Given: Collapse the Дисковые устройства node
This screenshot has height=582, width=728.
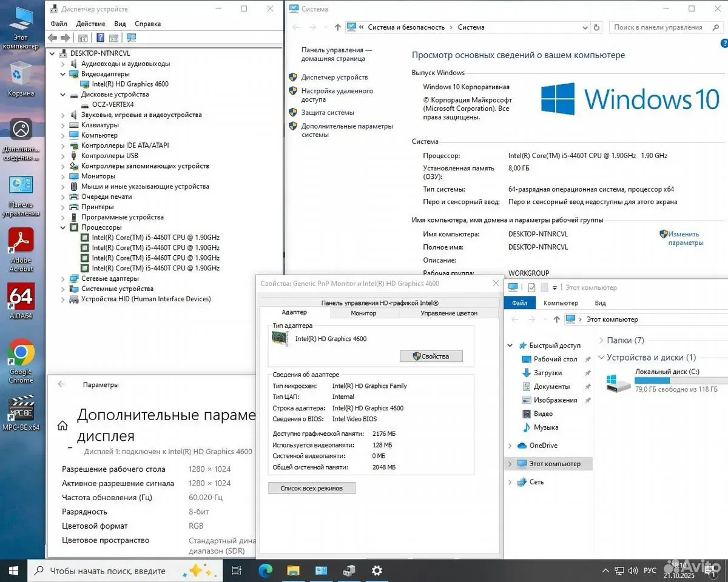Looking at the screenshot, I should pos(62,95).
